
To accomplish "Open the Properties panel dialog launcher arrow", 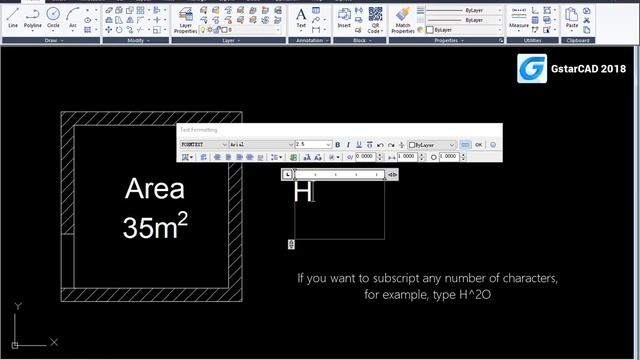I will point(500,40).
